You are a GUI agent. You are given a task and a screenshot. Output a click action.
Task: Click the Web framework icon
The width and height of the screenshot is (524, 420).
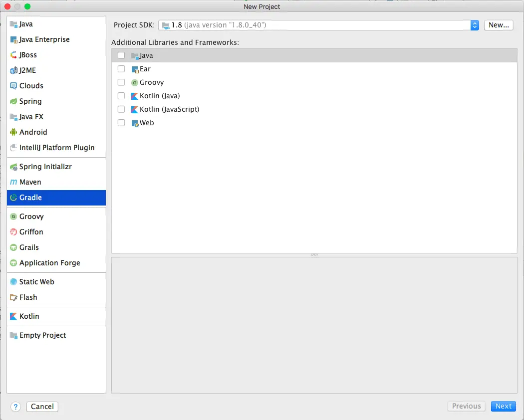pos(135,123)
